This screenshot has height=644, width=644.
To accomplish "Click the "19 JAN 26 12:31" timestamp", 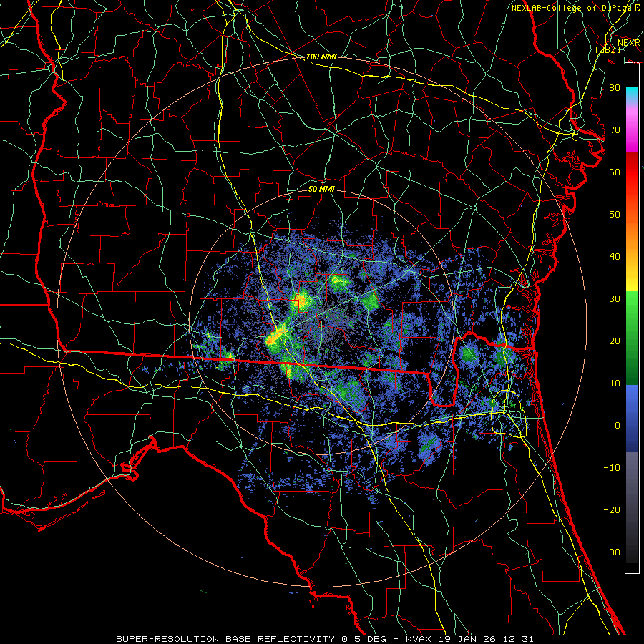I will coord(485,639).
